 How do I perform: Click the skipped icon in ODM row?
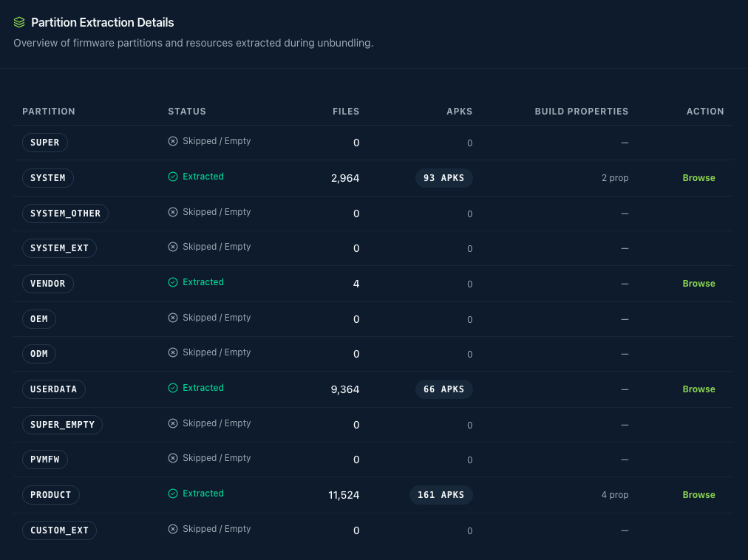click(x=173, y=352)
